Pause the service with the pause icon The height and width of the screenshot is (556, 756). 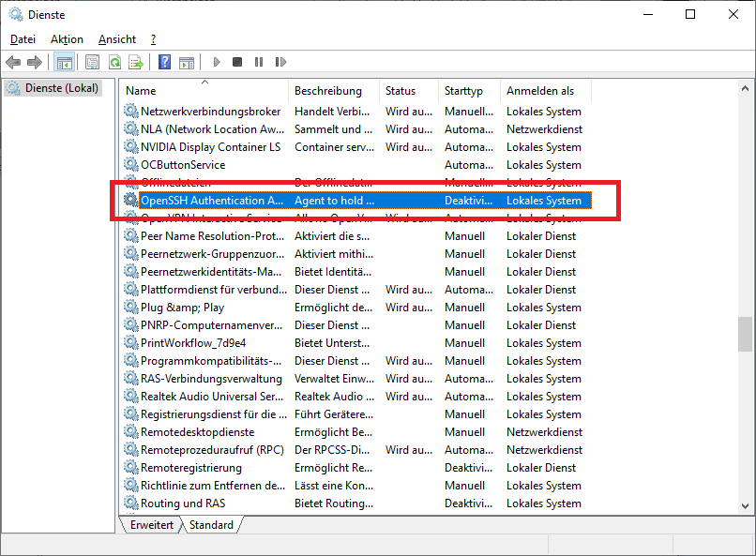[259, 63]
